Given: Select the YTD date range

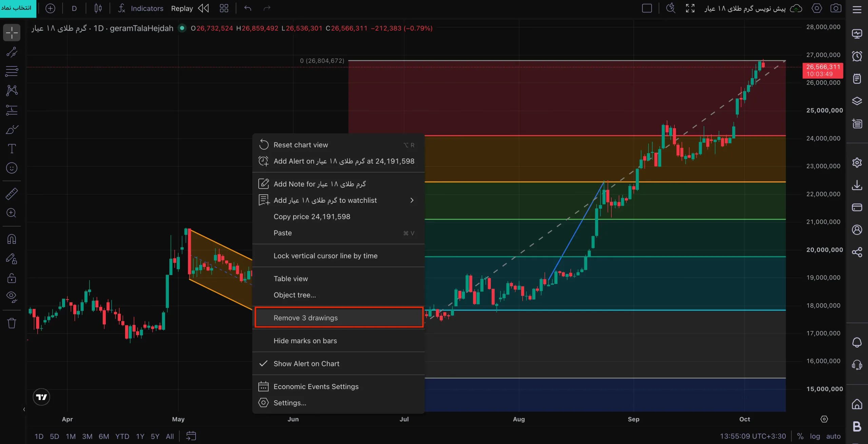Looking at the screenshot, I should [122, 436].
